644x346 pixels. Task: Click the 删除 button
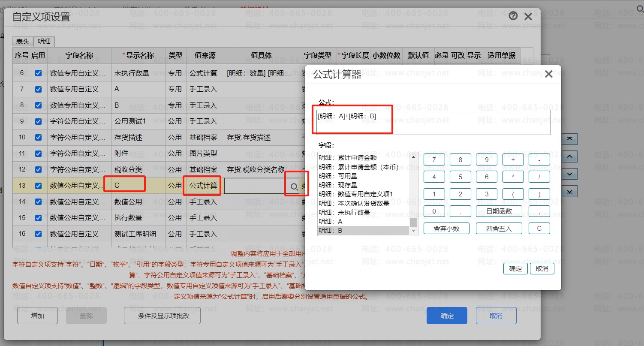coord(86,316)
